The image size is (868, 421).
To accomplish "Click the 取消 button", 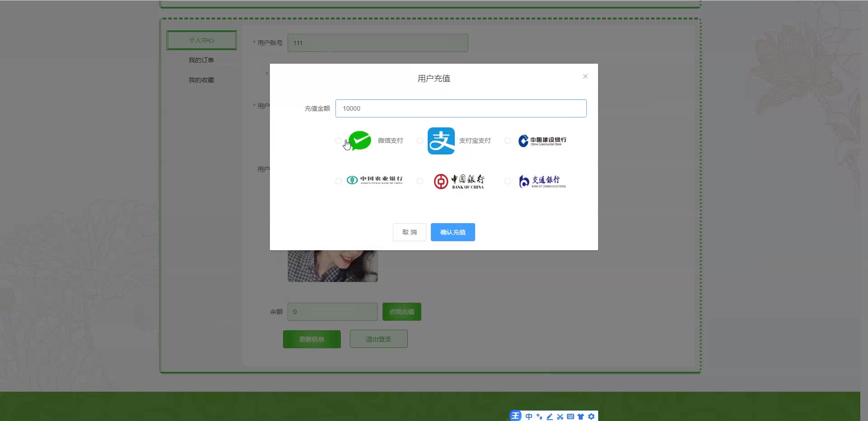I will [x=410, y=232].
